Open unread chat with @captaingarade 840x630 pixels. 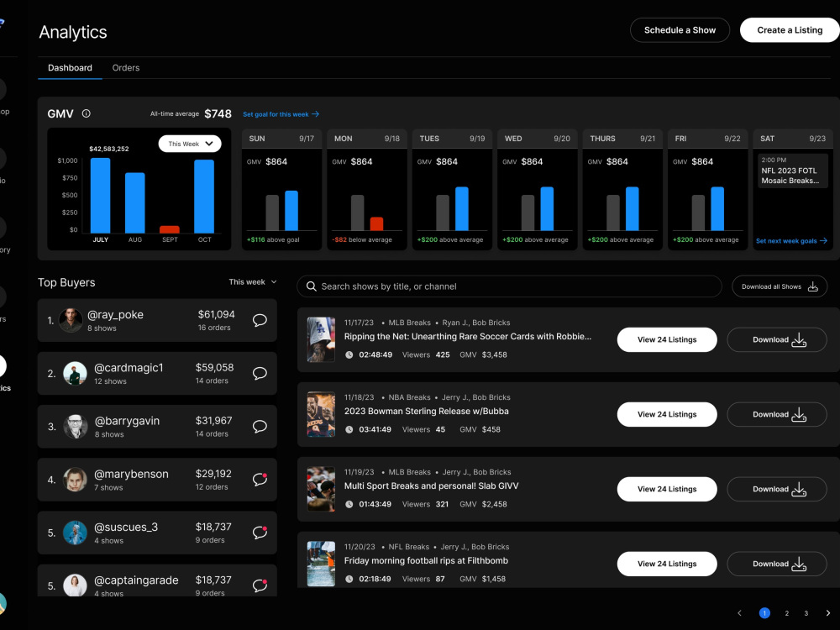(x=260, y=585)
